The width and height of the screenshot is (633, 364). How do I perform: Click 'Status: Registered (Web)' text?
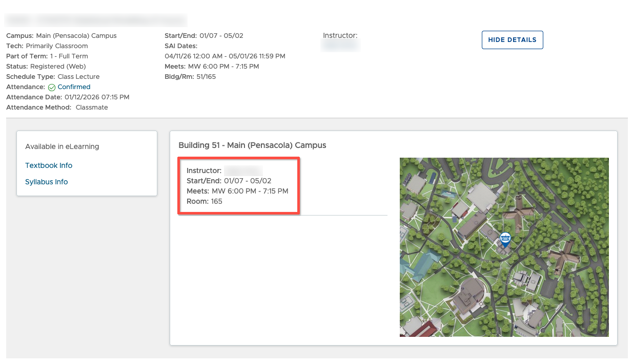tap(46, 67)
